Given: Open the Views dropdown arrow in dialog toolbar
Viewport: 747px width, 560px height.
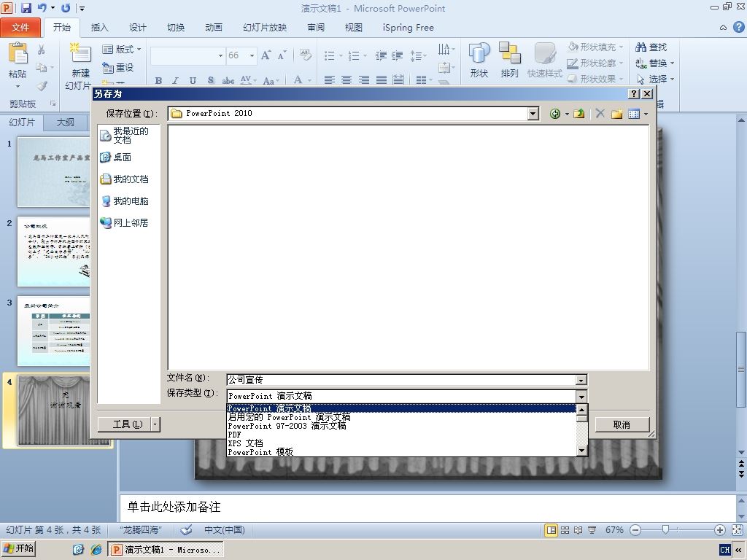Looking at the screenshot, I should coord(646,114).
